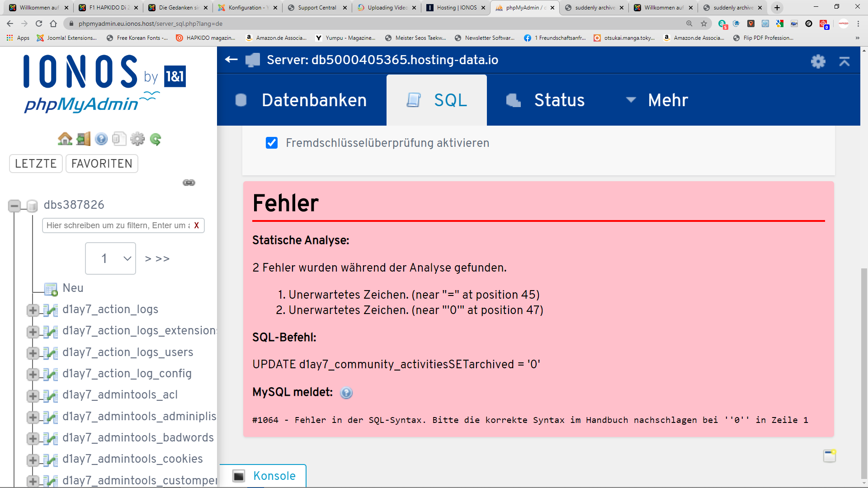
Task: Toggle Fremdschlüsselüberprüfung aktivieren checkbox
Action: pyautogui.click(x=272, y=143)
